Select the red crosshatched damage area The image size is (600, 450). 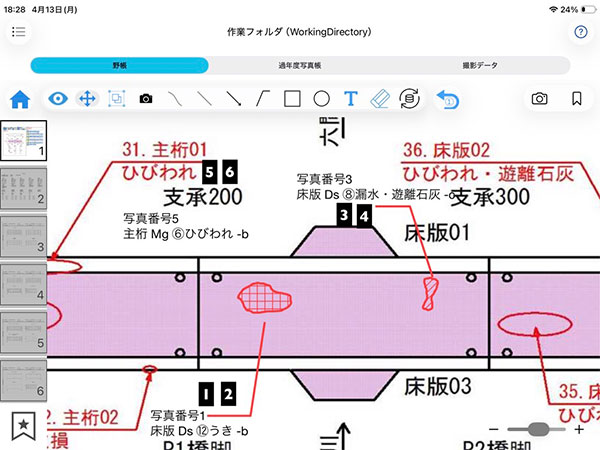point(264,298)
